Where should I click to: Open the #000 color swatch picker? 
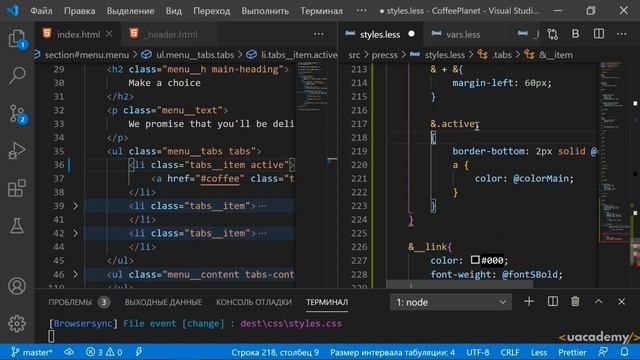[475, 260]
